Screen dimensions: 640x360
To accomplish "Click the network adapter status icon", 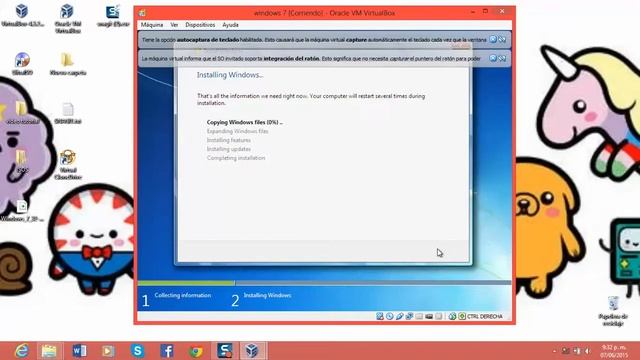I will pos(409,316).
